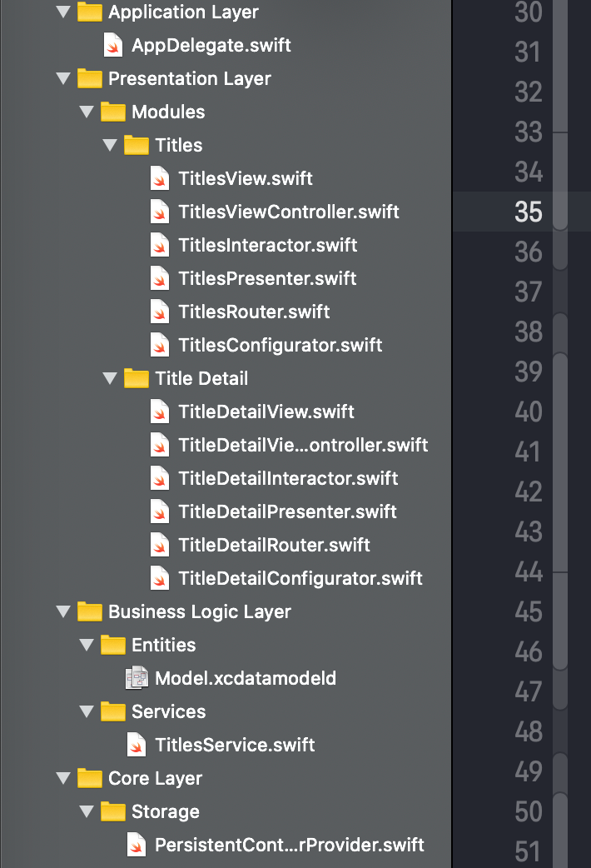
Task: Collapse the Core Layer disclosure triangle
Action: [x=63, y=778]
